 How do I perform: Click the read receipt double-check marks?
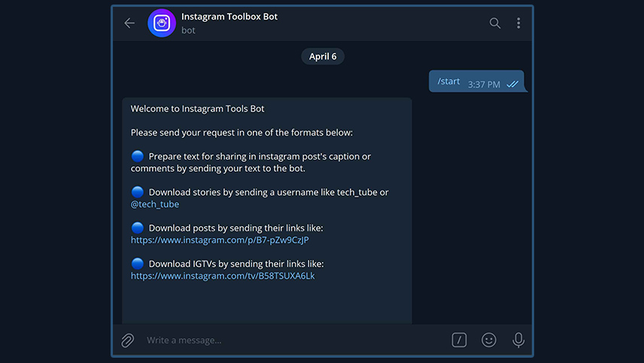tap(512, 84)
